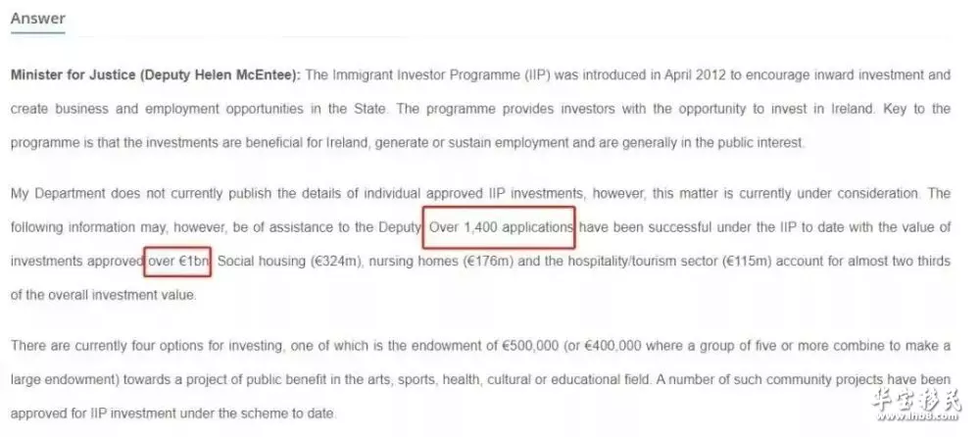
Task: Select the Answer tab heading
Action: tap(37, 19)
